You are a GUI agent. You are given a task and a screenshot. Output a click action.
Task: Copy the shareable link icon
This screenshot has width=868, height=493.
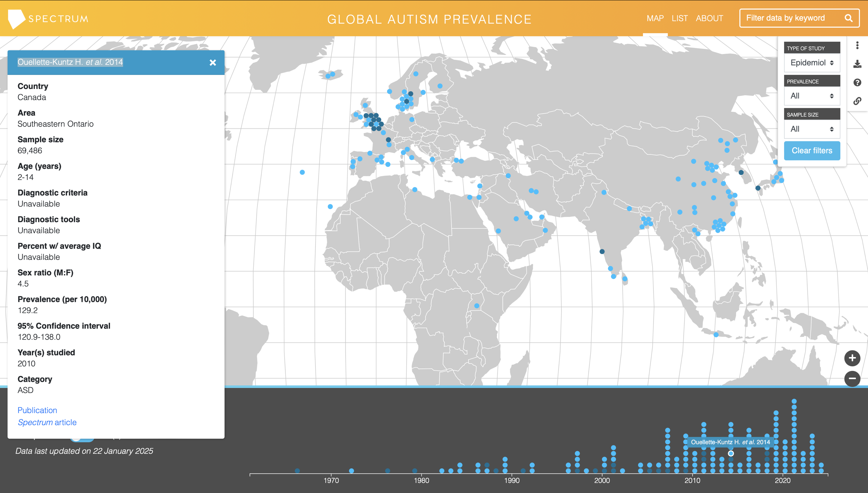(x=857, y=101)
